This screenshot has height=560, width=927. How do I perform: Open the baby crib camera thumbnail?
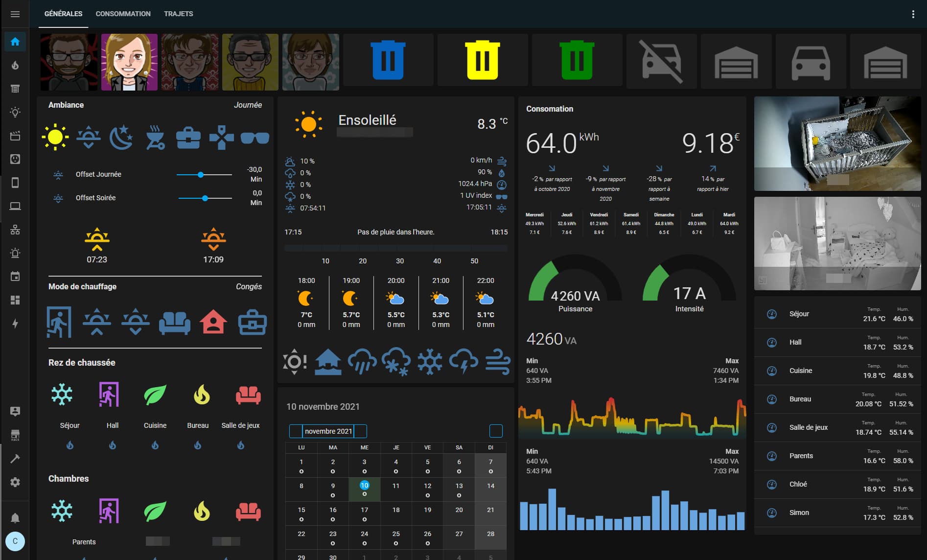(837, 143)
